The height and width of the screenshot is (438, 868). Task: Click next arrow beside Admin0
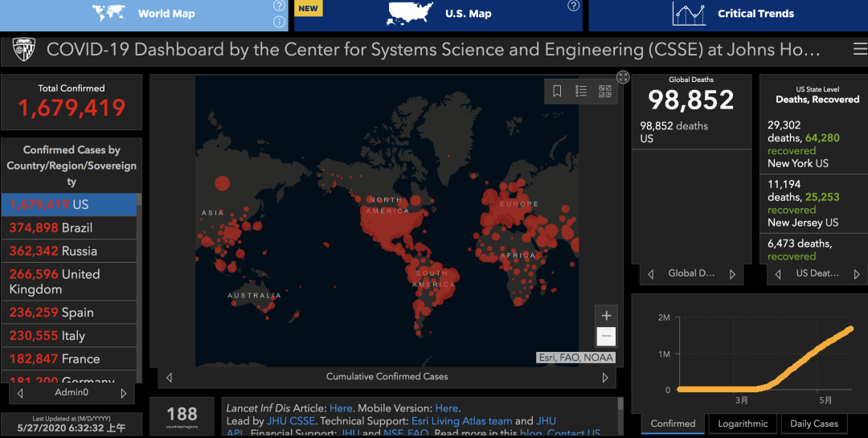click(x=124, y=393)
